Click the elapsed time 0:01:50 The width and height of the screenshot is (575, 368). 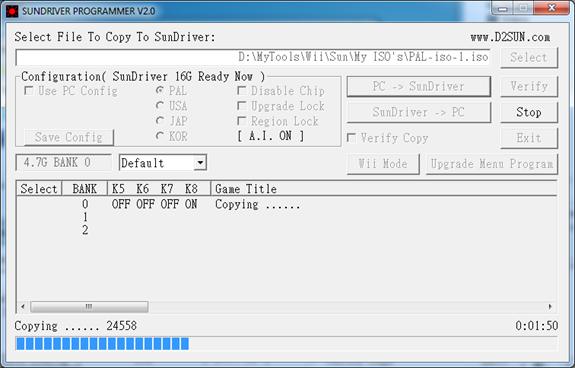536,325
